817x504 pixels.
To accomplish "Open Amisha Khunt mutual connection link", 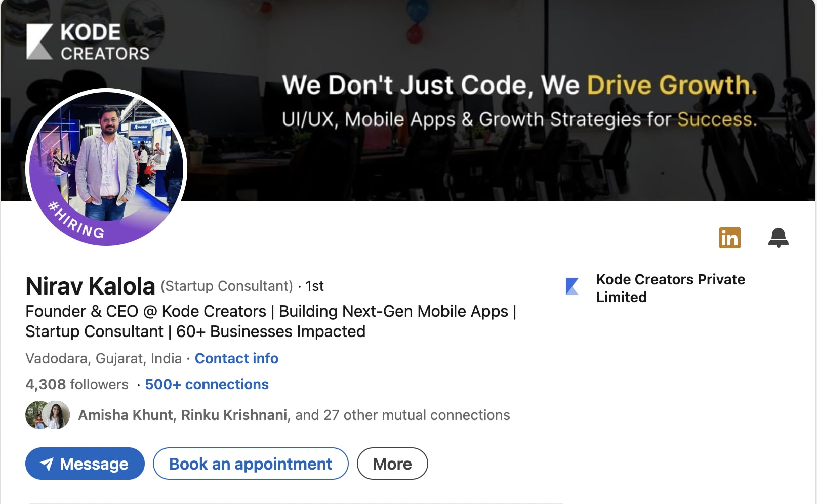I will [126, 415].
